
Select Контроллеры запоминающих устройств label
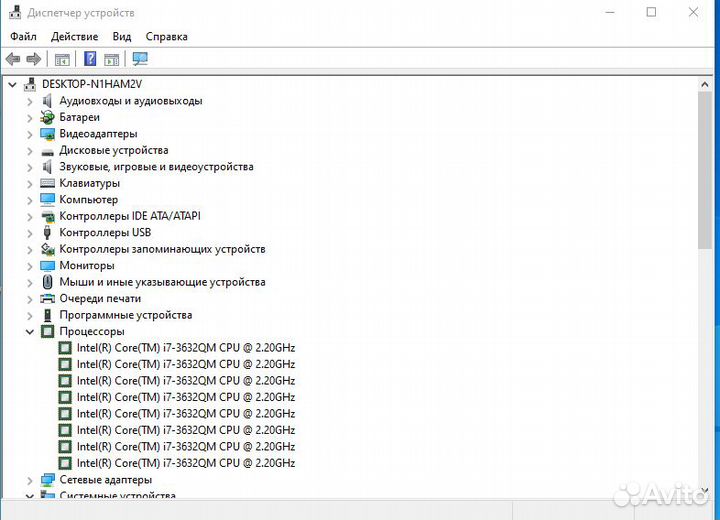[x=162, y=249]
